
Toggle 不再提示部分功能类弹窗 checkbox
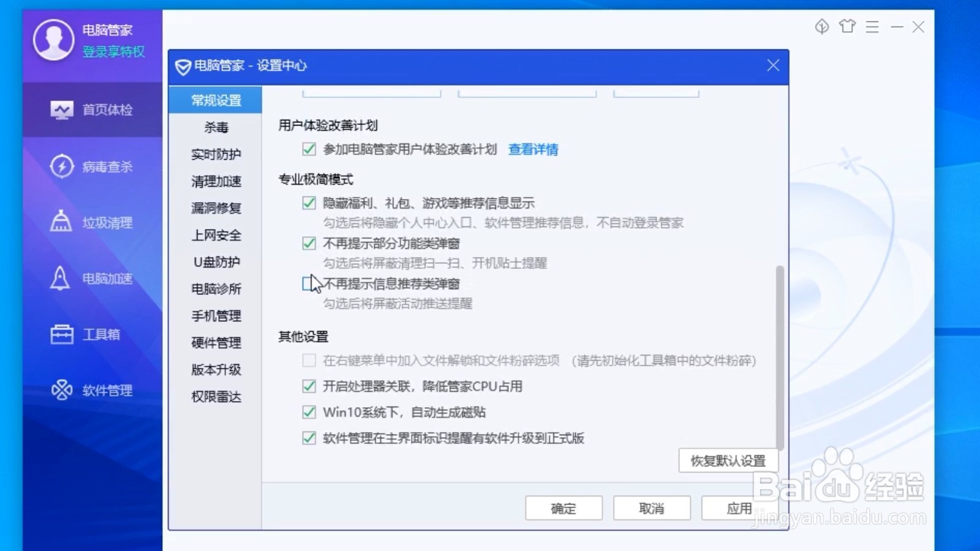(x=309, y=243)
